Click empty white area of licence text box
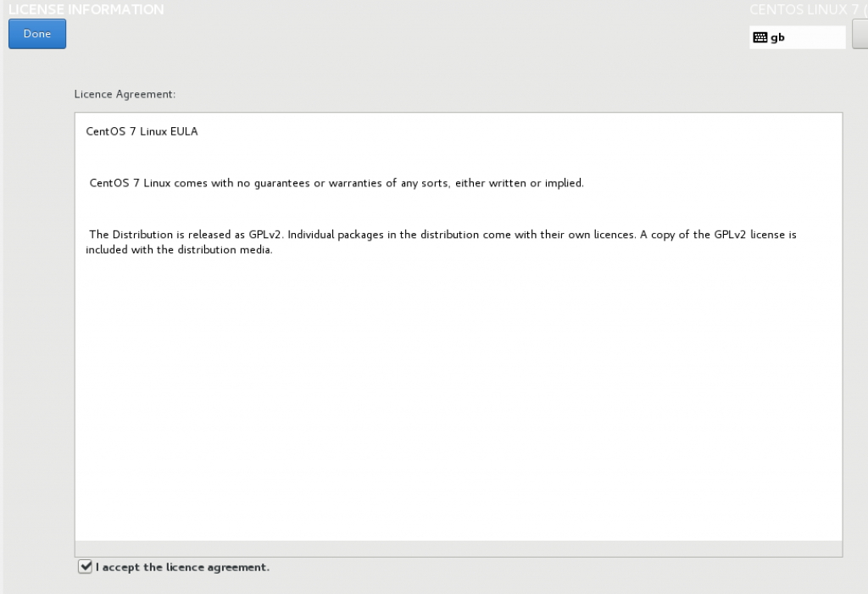Image resolution: width=868 pixels, height=594 pixels. [459, 398]
